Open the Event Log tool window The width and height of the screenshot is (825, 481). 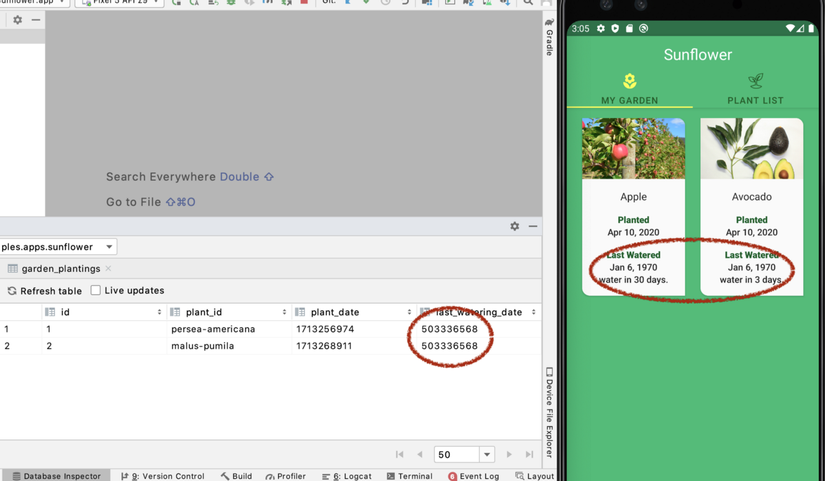pyautogui.click(x=474, y=476)
